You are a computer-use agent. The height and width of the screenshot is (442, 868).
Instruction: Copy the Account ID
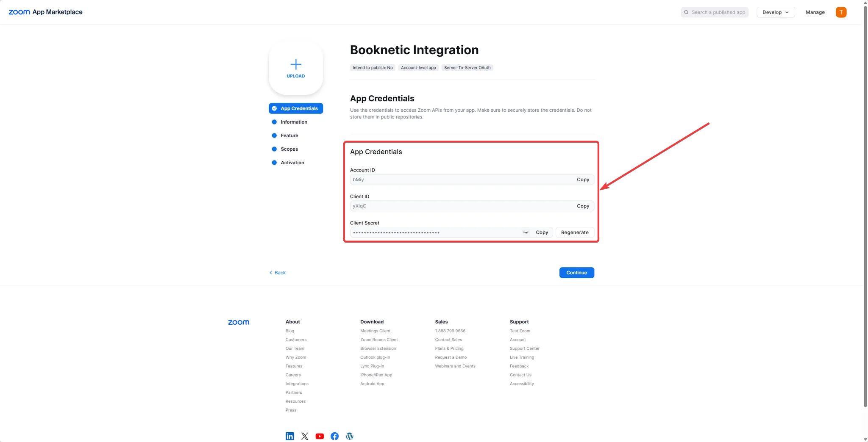(583, 180)
